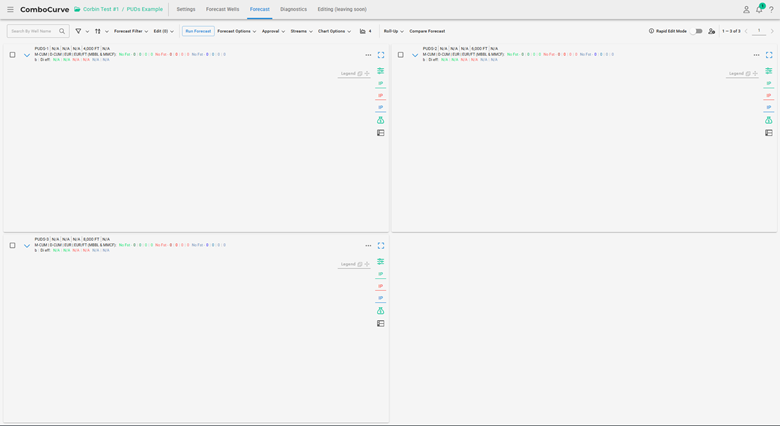The height and width of the screenshot is (426, 780).
Task: Collapse the PUDS-2 chart chevron
Action: 415,55
